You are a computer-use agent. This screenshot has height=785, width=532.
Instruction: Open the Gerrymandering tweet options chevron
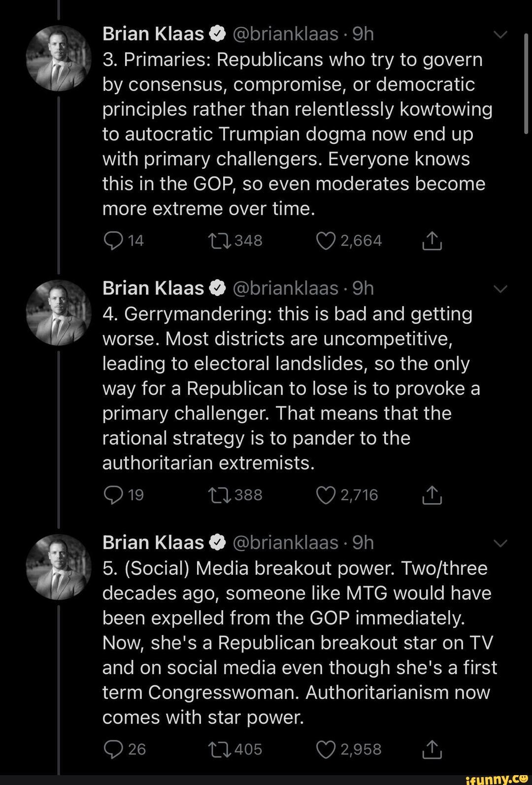tap(500, 289)
